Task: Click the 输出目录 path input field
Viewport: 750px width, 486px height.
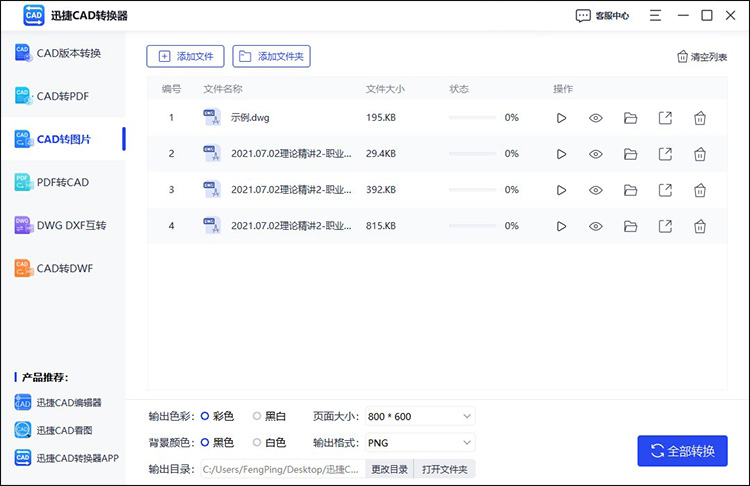Action: 283,469
